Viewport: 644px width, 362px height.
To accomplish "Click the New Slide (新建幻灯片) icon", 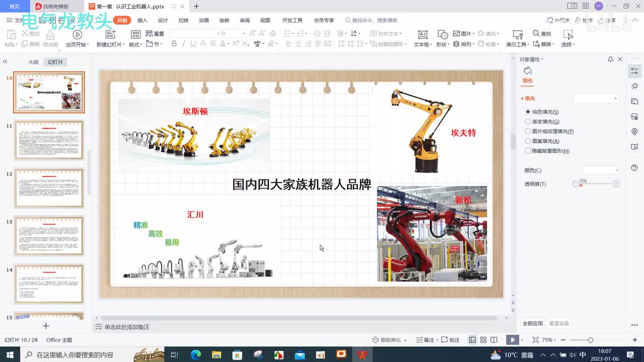I will tap(110, 34).
